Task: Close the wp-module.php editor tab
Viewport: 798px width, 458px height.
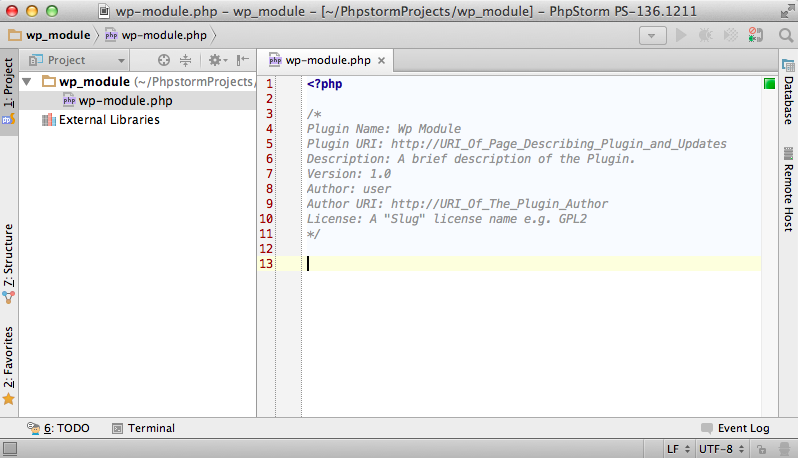Action: 381,61
